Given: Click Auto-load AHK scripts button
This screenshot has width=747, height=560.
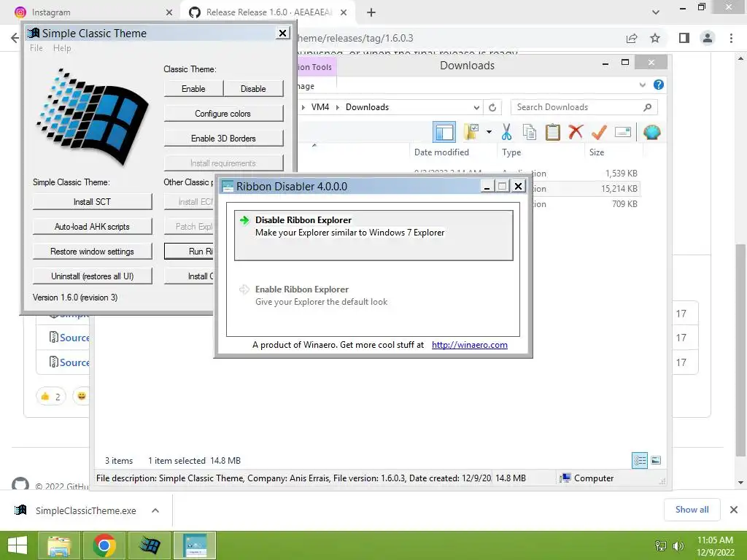Looking at the screenshot, I should (x=93, y=227).
